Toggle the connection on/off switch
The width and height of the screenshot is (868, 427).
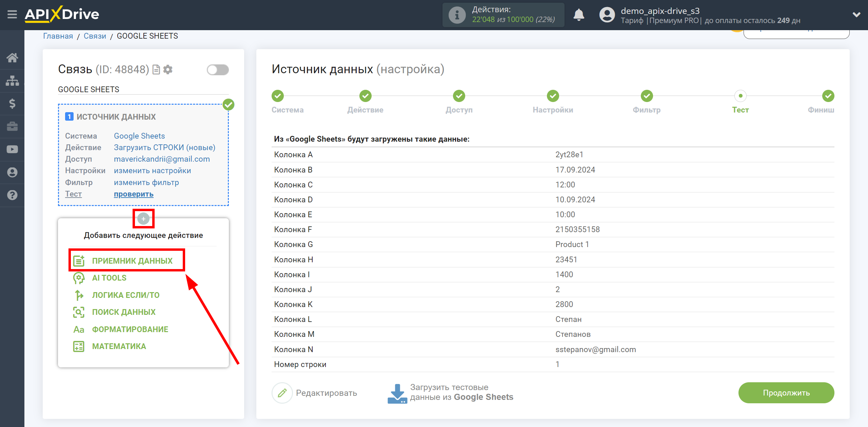click(x=218, y=70)
